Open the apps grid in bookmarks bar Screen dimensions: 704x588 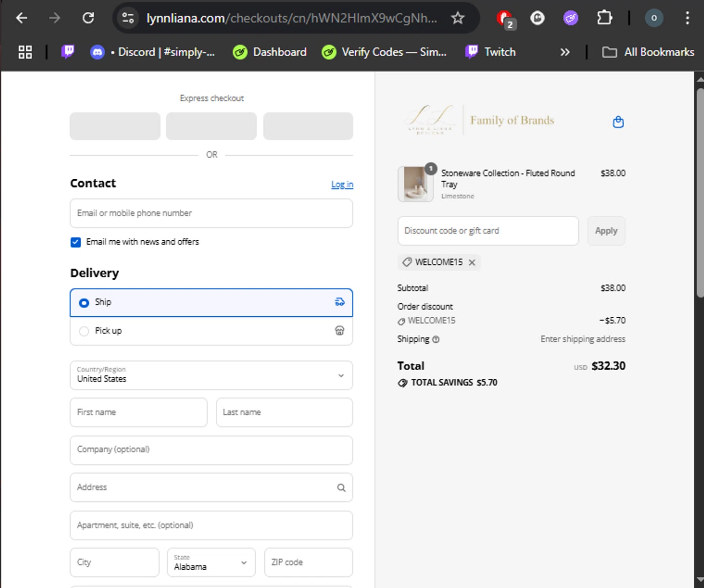(x=25, y=52)
